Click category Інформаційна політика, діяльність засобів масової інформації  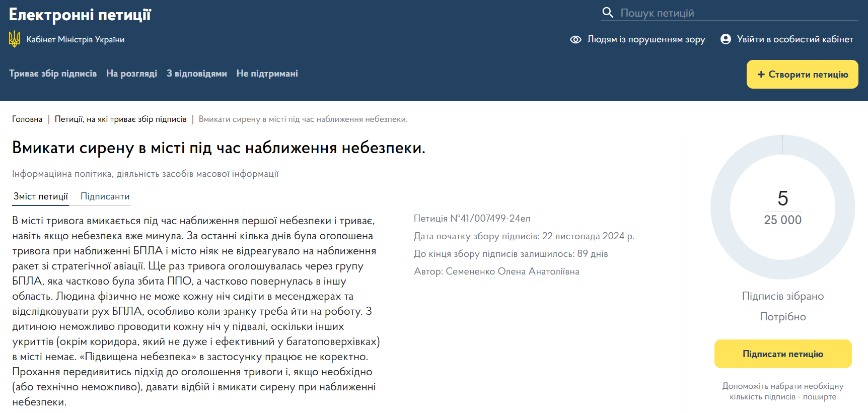tap(146, 174)
